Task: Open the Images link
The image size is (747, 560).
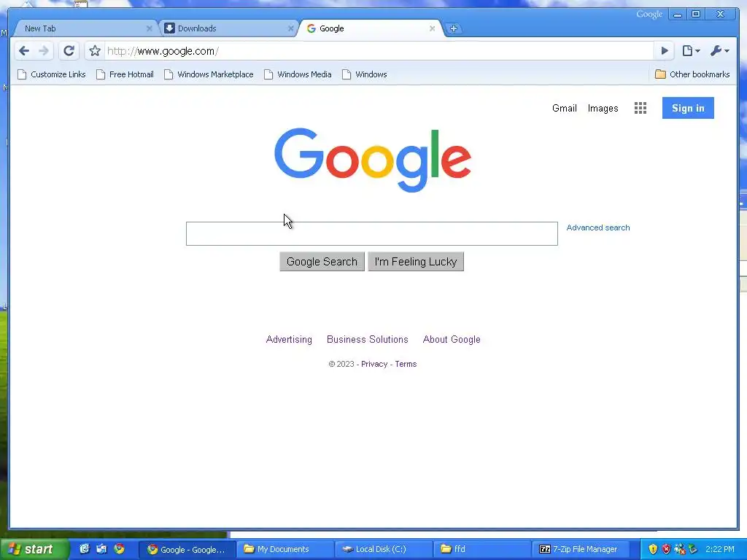Action: click(x=603, y=108)
